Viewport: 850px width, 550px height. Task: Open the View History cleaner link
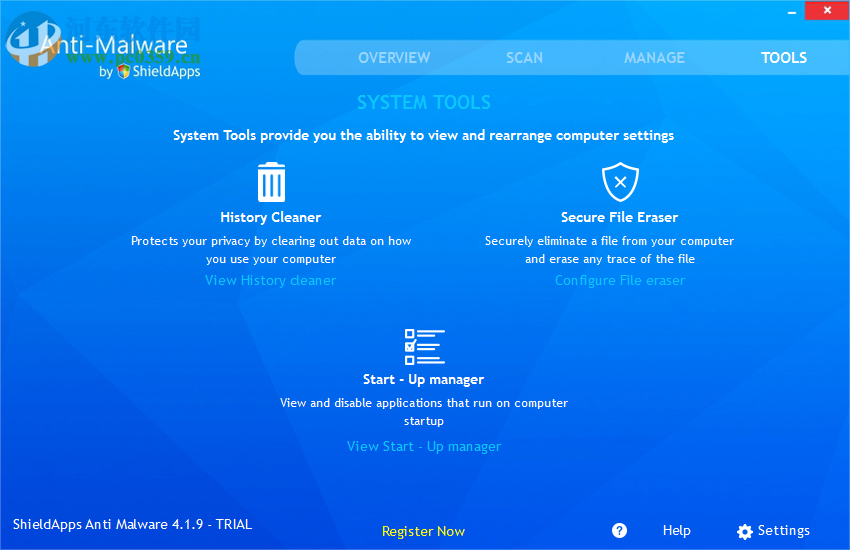pos(271,280)
